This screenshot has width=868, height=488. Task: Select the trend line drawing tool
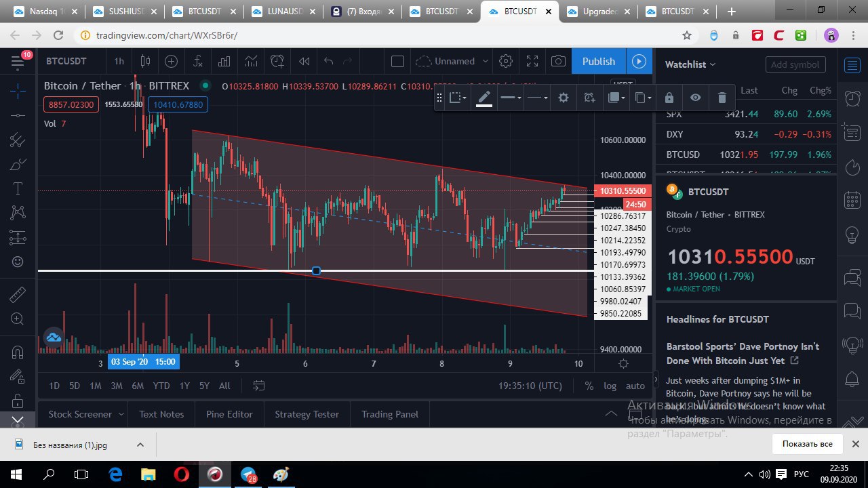[x=18, y=115]
